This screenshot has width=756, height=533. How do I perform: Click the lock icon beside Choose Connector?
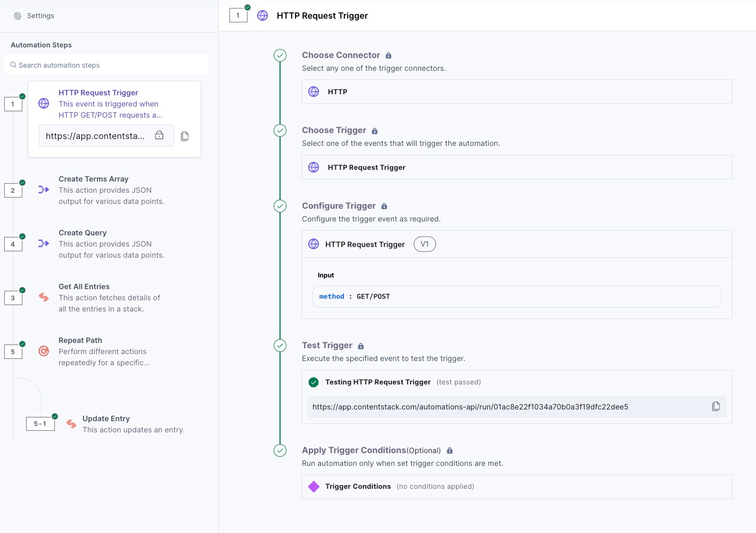coord(389,55)
